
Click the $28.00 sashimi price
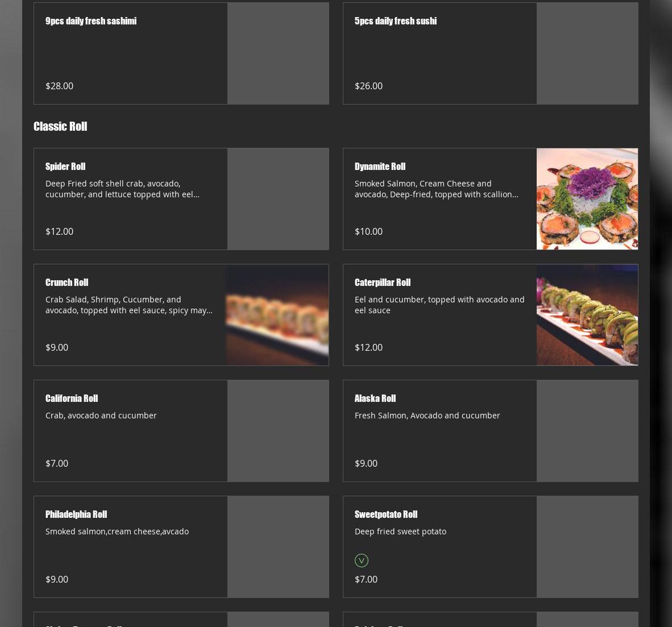[x=60, y=86]
